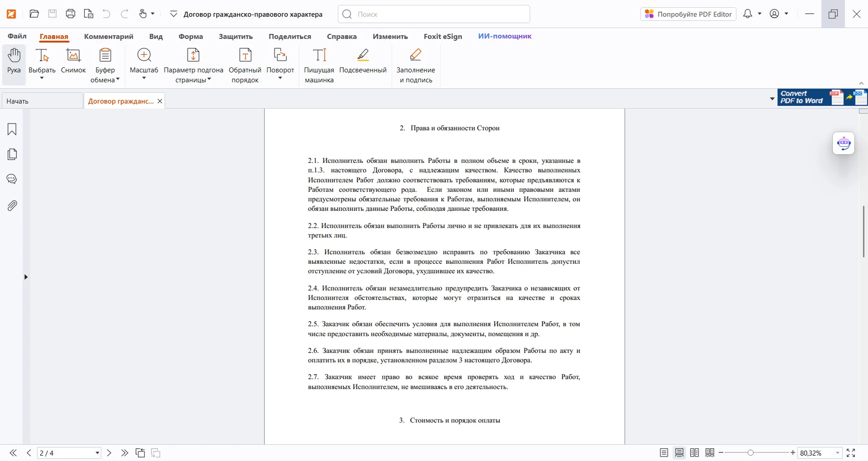This screenshot has width=868, height=461.
Task: Click the zoom out minus button
Action: 721,453
